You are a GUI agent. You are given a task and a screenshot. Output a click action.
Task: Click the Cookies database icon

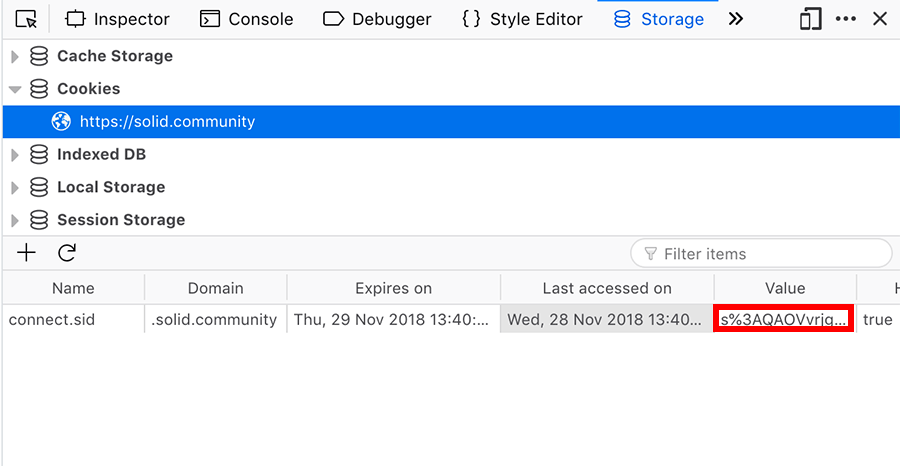coord(39,89)
